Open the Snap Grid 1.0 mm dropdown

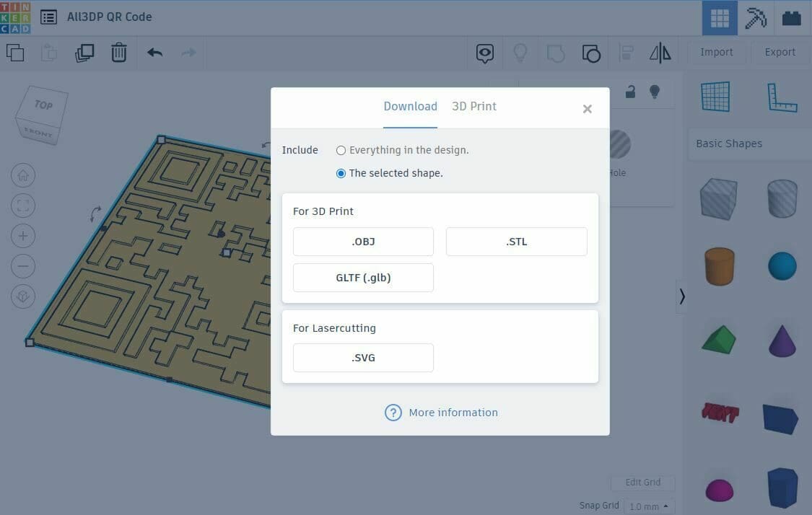point(649,506)
